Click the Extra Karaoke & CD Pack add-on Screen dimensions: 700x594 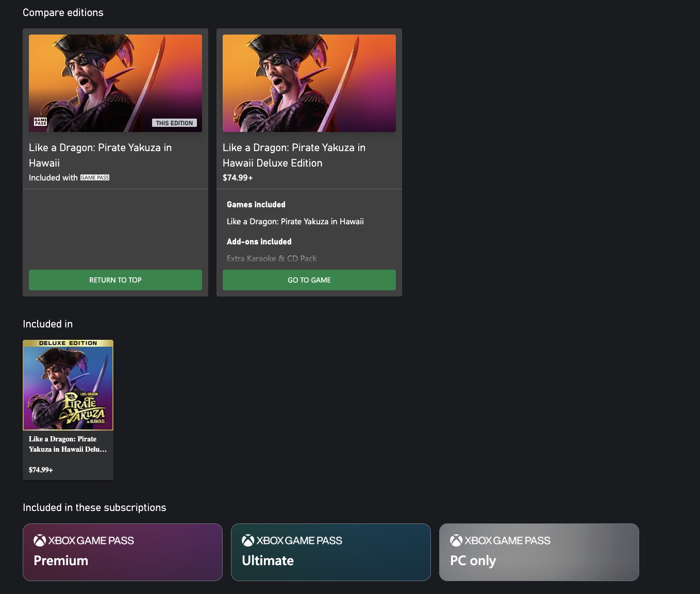tap(272, 259)
